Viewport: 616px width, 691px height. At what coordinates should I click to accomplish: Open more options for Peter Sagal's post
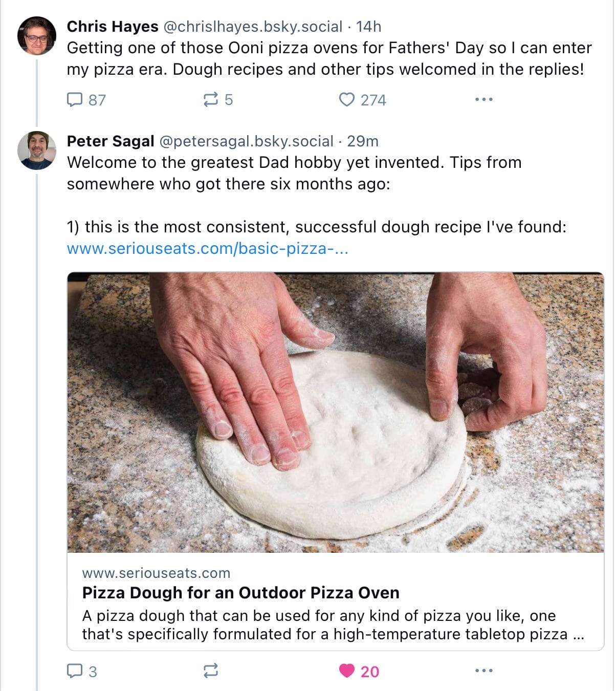pos(483,671)
